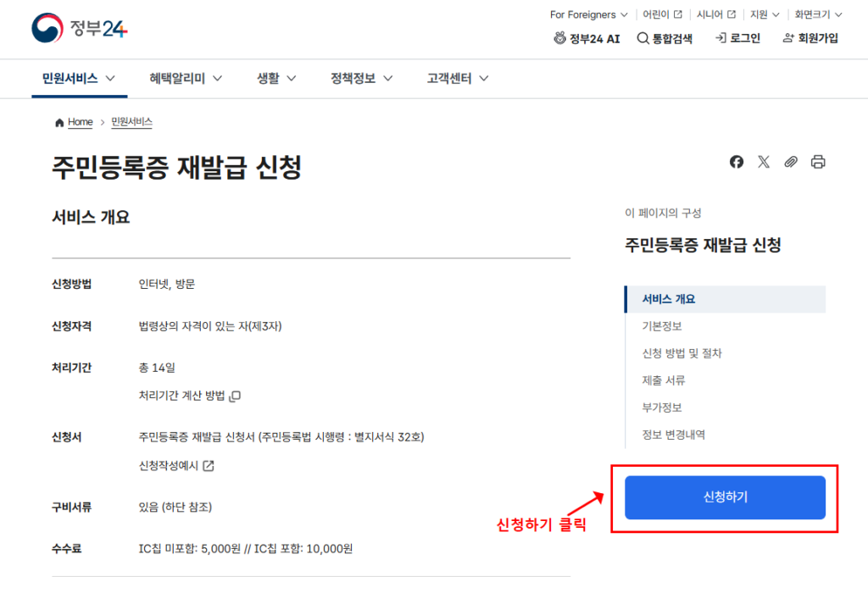Open 정부24 AI assistant
868x610 pixels.
click(587, 38)
